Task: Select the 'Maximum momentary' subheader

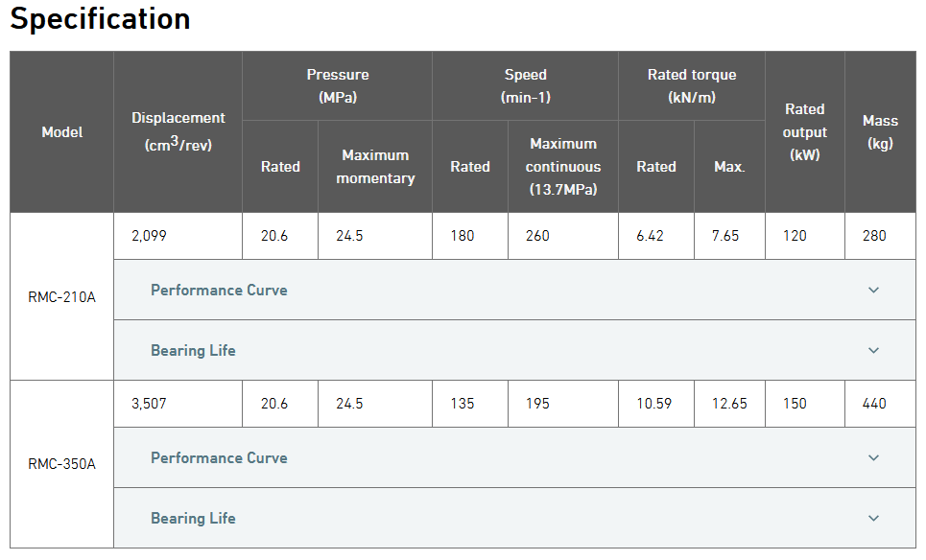Action: [x=375, y=167]
